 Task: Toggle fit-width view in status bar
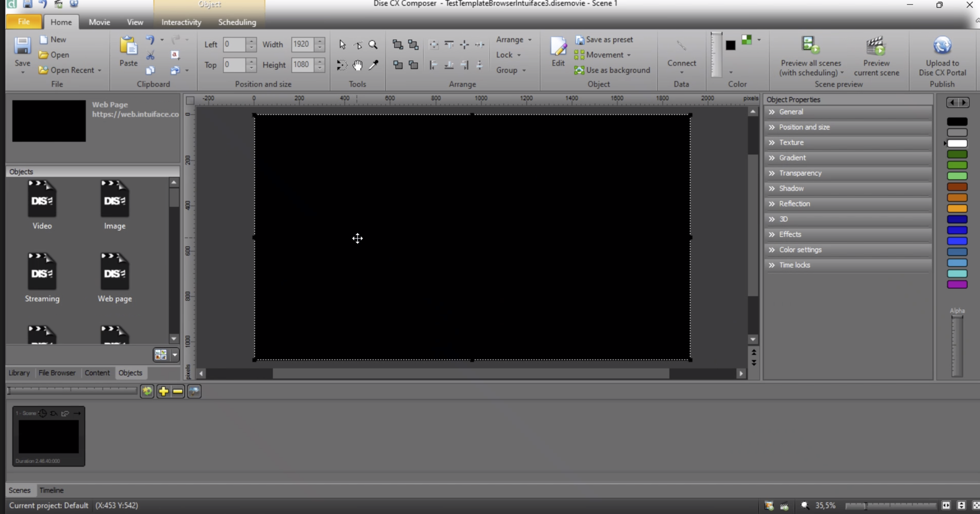tap(946, 505)
